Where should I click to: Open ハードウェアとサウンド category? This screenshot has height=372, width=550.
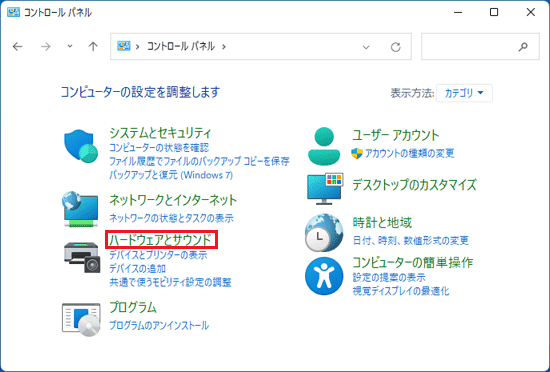click(161, 240)
